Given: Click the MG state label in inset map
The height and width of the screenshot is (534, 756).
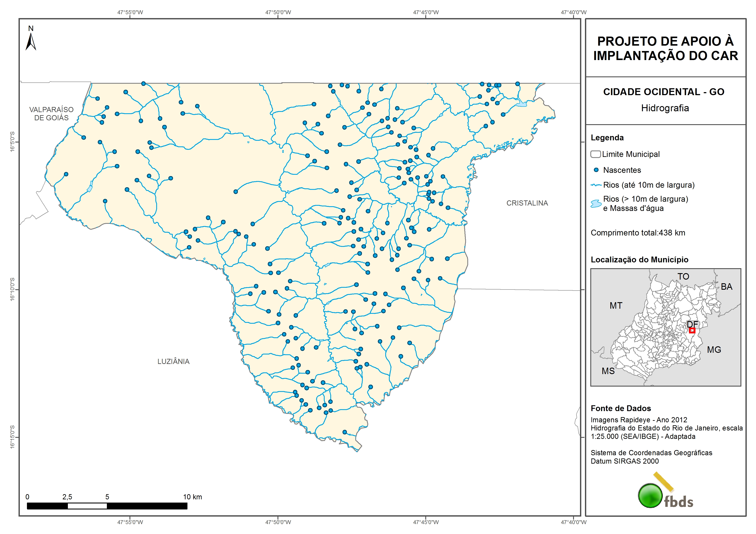Looking at the screenshot, I should click(714, 350).
